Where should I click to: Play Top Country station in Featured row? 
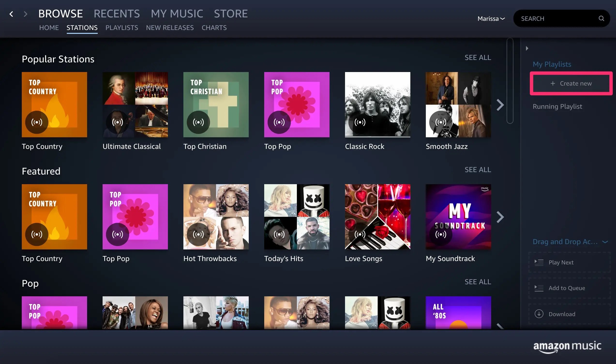pyautogui.click(x=37, y=234)
